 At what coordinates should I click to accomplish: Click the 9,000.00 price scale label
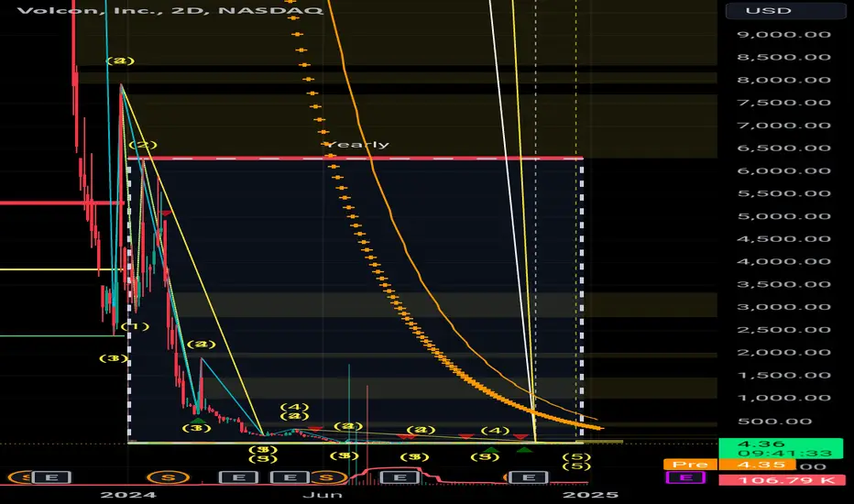[783, 34]
